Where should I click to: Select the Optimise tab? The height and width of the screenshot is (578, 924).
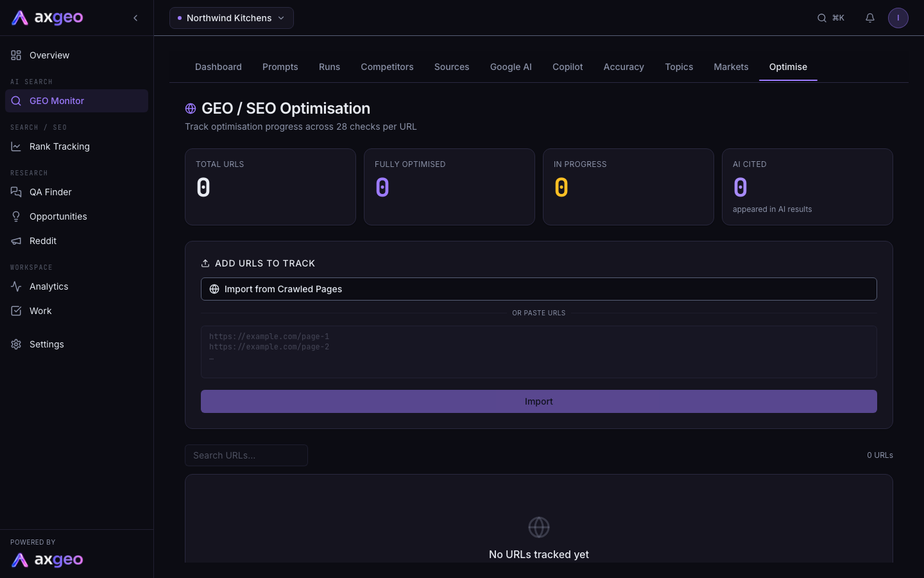coord(788,67)
